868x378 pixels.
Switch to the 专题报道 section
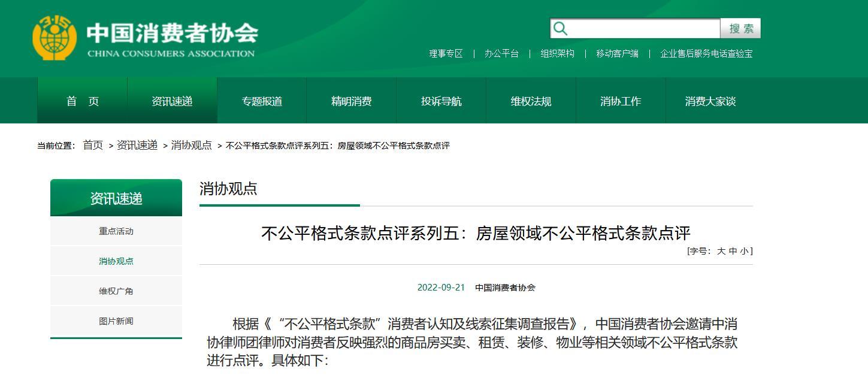[262, 101]
